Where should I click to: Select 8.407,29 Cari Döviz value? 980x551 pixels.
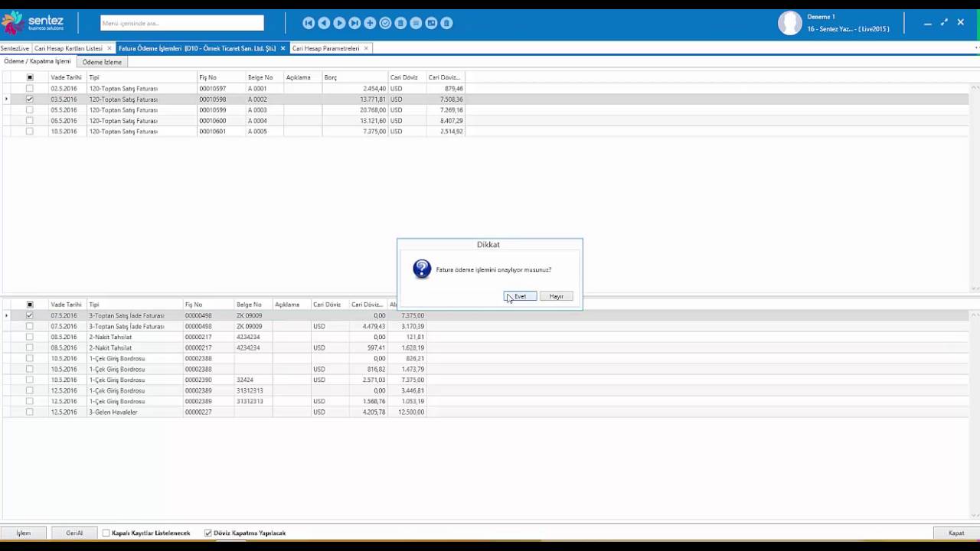click(x=445, y=120)
